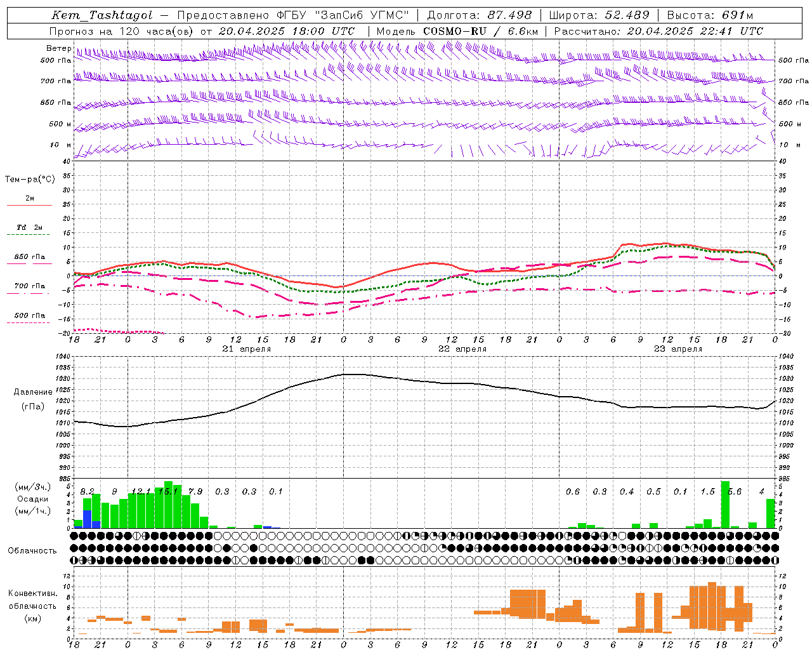Click the Td 2м legend label
Viewport: 812px width, 650px height.
(x=30, y=227)
